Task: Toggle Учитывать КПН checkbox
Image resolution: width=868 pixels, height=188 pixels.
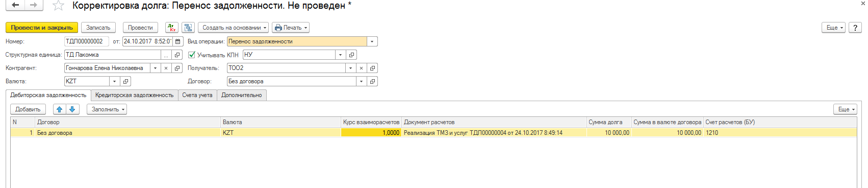Action: click(192, 55)
